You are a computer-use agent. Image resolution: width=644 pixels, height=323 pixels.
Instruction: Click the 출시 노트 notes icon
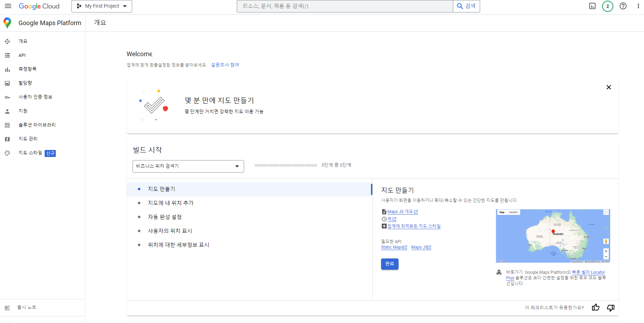coord(7,308)
